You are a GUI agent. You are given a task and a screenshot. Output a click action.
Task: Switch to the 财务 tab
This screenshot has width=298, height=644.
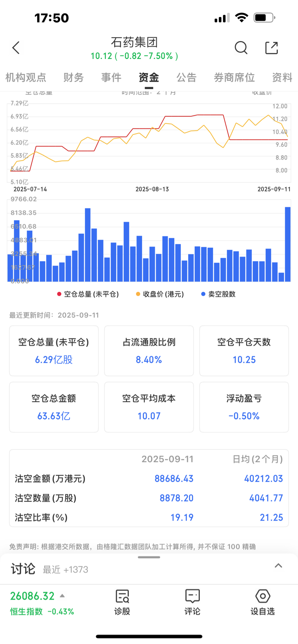click(74, 77)
